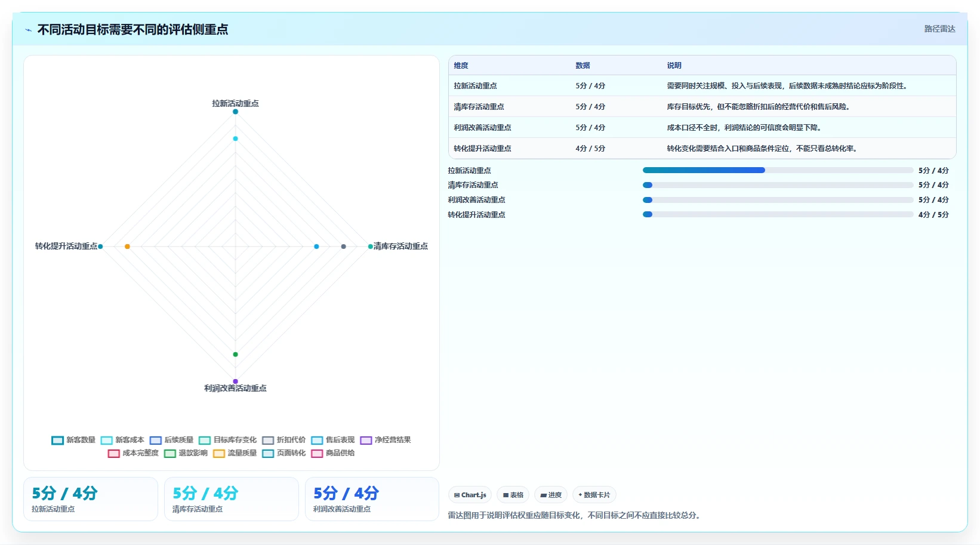
Task: Click the gray data point on the radar
Action: 343,247
